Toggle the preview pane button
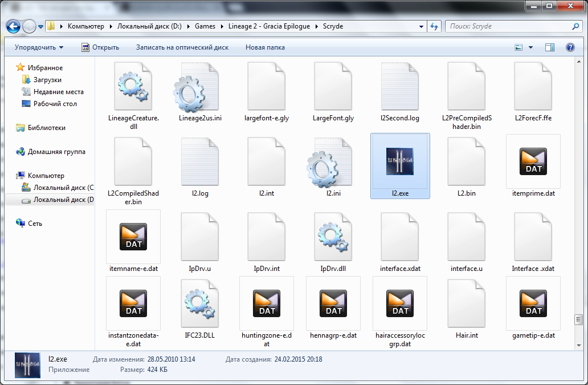The width and height of the screenshot is (588, 385). click(549, 47)
